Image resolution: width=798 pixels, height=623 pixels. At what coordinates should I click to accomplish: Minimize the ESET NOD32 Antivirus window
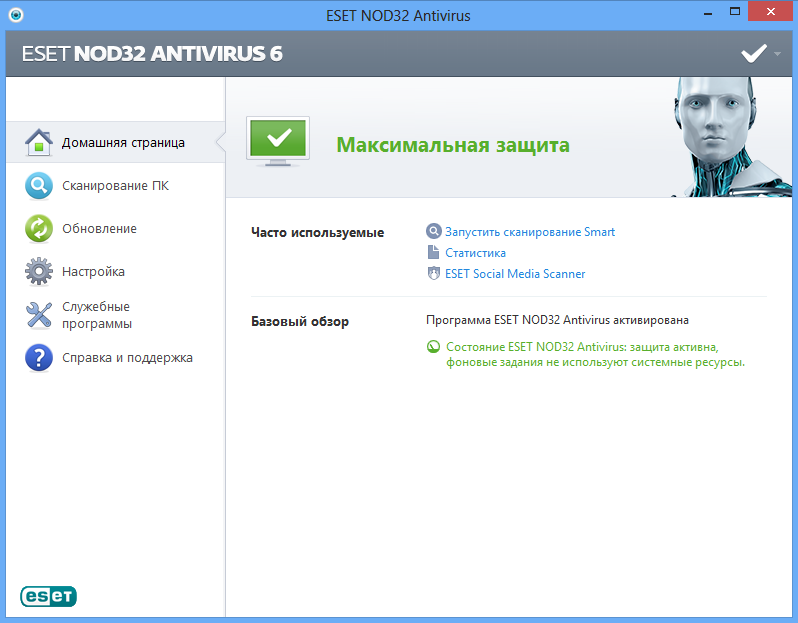coord(707,12)
